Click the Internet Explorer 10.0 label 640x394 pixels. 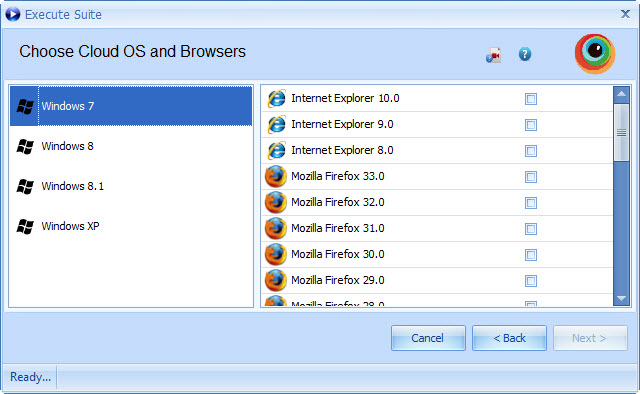(345, 98)
